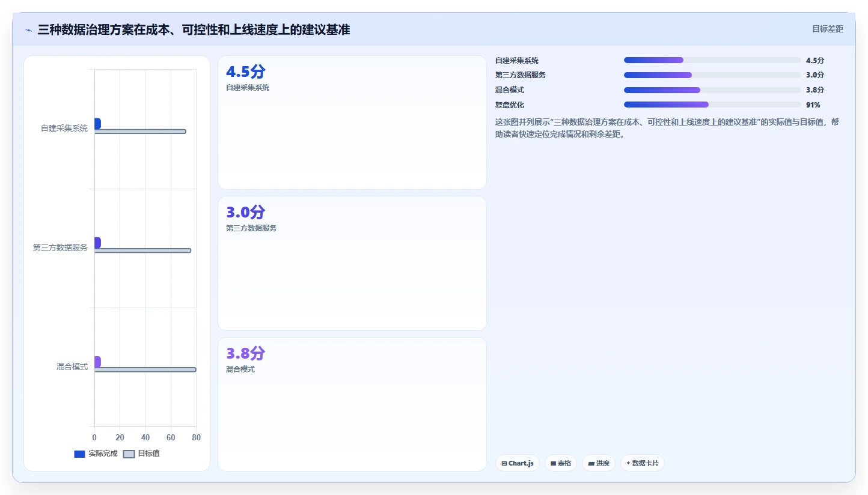Click the sparkle icon in 数据卡片 tag
868x495 pixels.
click(x=628, y=463)
